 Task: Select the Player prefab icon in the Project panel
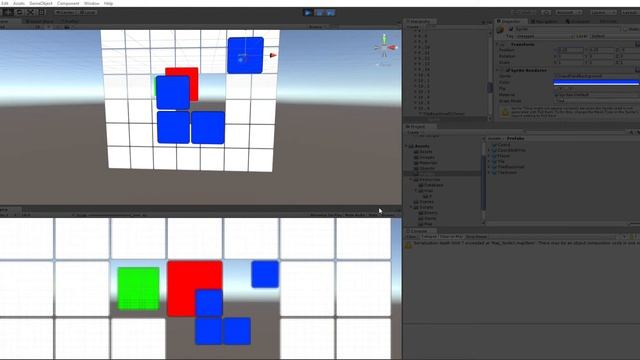point(494,156)
